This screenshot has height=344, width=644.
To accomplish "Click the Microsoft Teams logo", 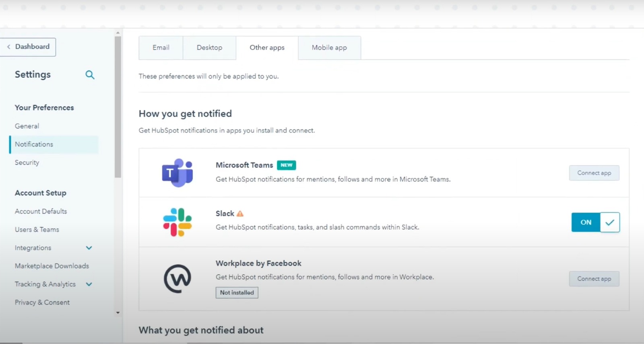I will (x=177, y=173).
